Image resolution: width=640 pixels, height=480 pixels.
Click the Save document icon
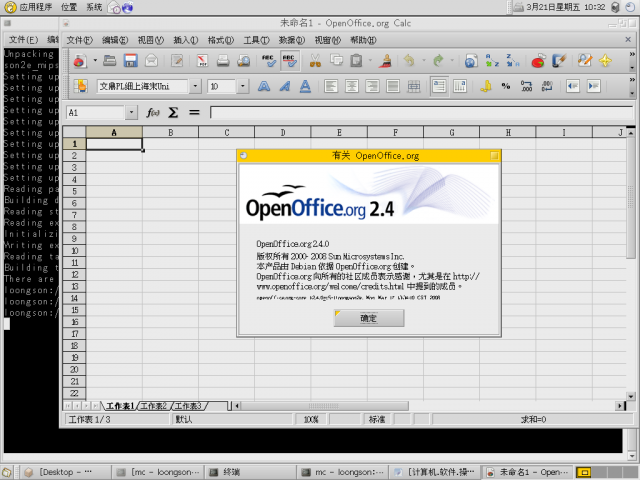[x=130, y=61]
